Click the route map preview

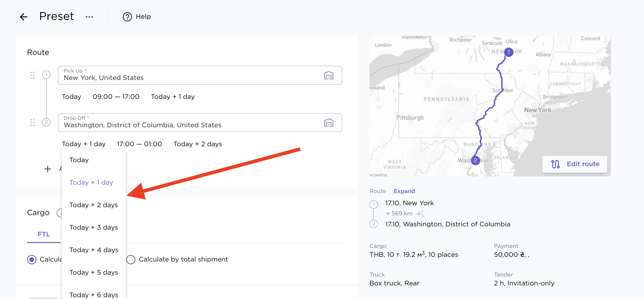coord(490,106)
